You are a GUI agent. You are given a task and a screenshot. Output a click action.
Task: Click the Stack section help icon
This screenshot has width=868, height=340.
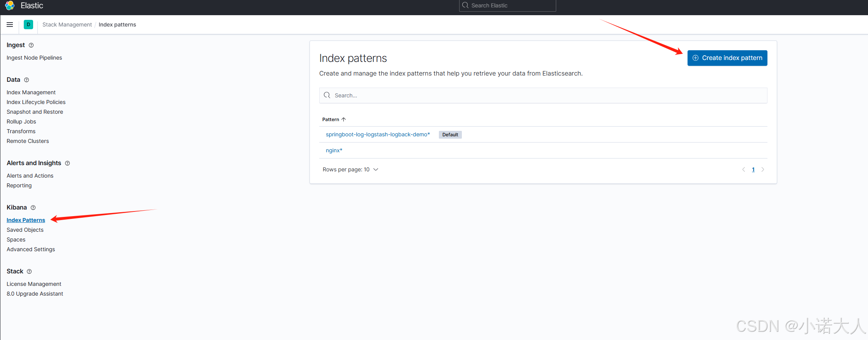click(29, 271)
